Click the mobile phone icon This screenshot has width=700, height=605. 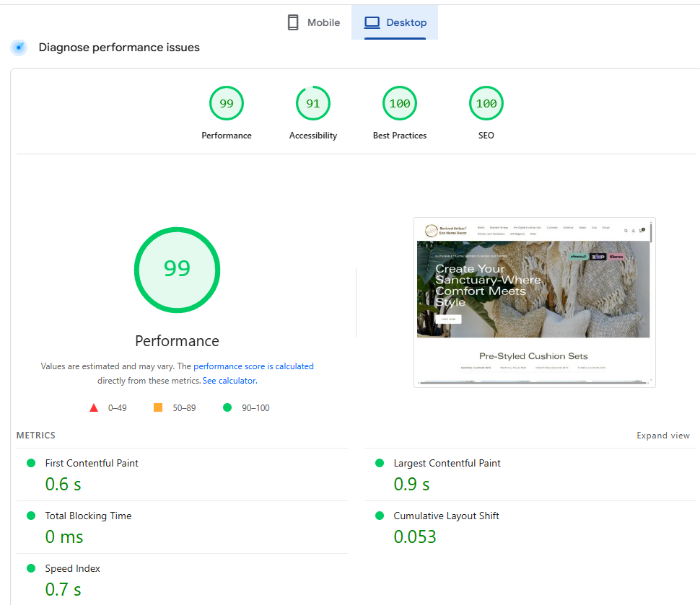pos(293,22)
